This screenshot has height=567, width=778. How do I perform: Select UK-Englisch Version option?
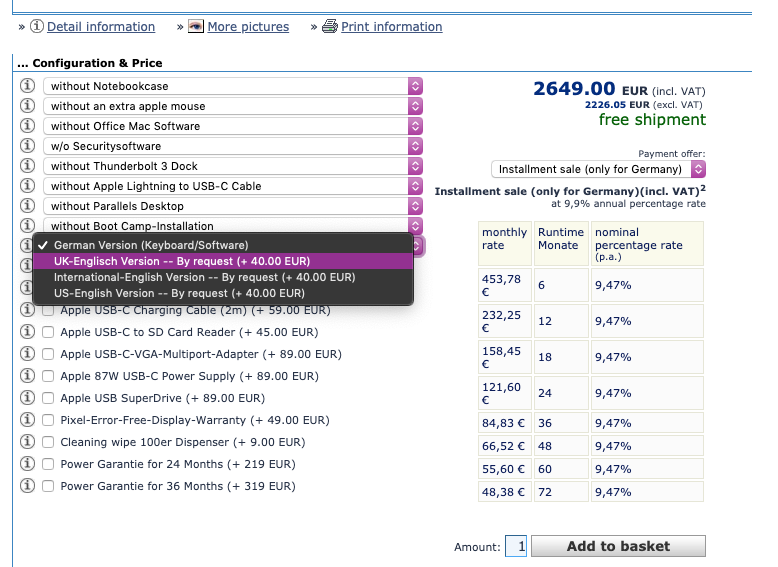tap(223, 261)
